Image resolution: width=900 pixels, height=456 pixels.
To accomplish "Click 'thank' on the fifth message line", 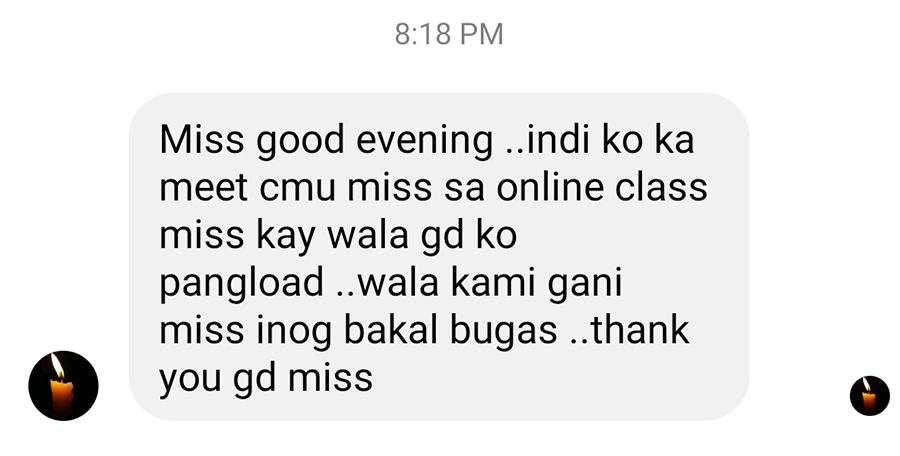I will (640, 330).
